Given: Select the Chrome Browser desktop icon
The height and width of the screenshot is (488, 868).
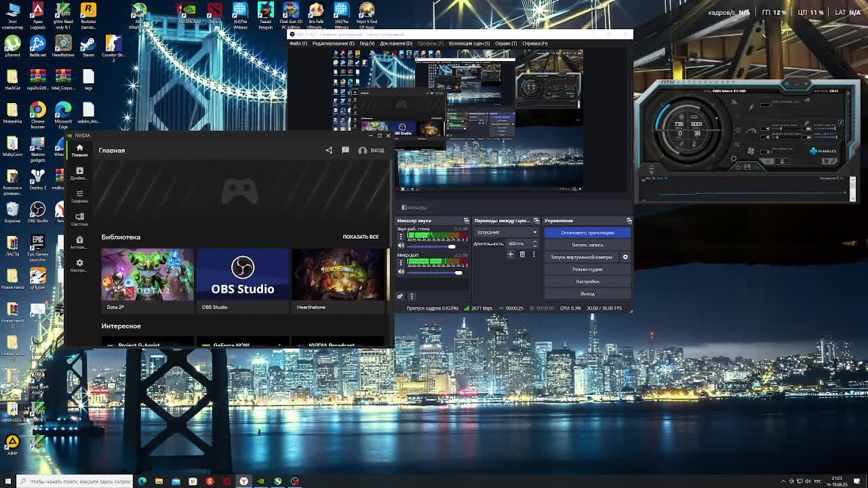Looking at the screenshot, I should [38, 114].
